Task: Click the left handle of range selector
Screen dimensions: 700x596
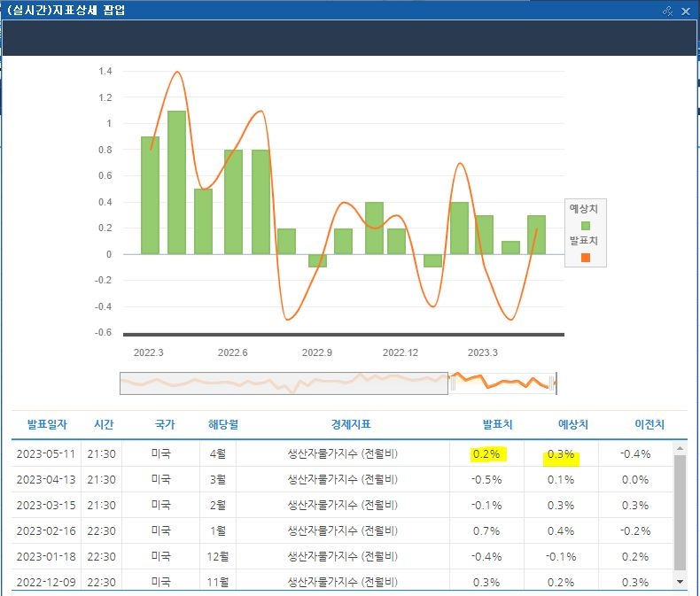Action: [x=453, y=383]
